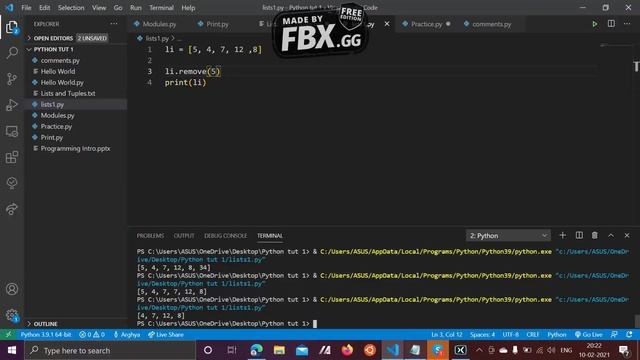
Task: Open the View menu
Action: 99,8
